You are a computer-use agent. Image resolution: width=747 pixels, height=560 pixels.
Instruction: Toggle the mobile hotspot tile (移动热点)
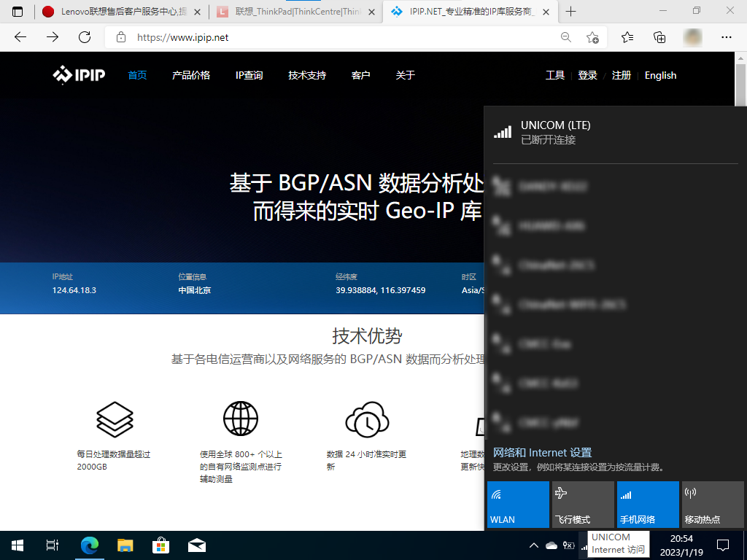pyautogui.click(x=712, y=505)
